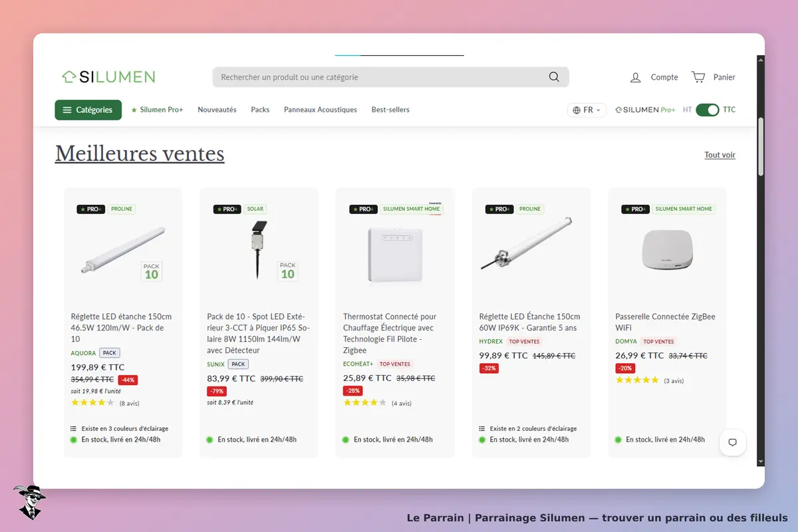
Task: Click the SUNIX brand label
Action: coord(215,364)
